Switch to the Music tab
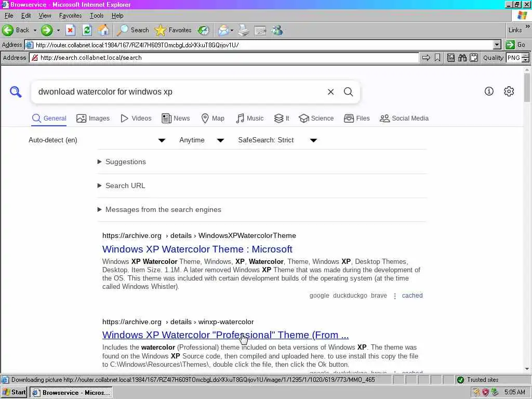The image size is (532, 399). 250,118
